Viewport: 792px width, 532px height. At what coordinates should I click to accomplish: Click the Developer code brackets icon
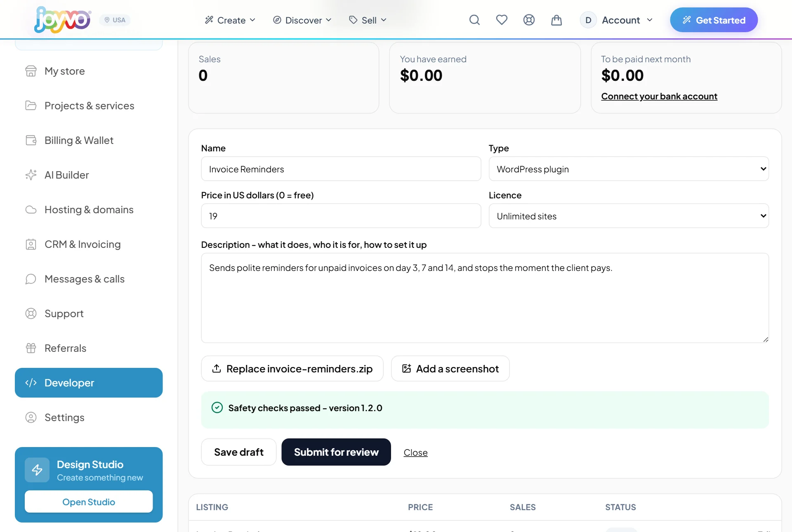coord(31,383)
